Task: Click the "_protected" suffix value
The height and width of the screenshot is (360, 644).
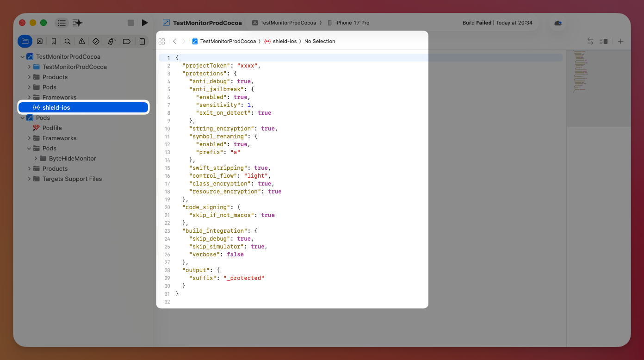Action: [244, 278]
